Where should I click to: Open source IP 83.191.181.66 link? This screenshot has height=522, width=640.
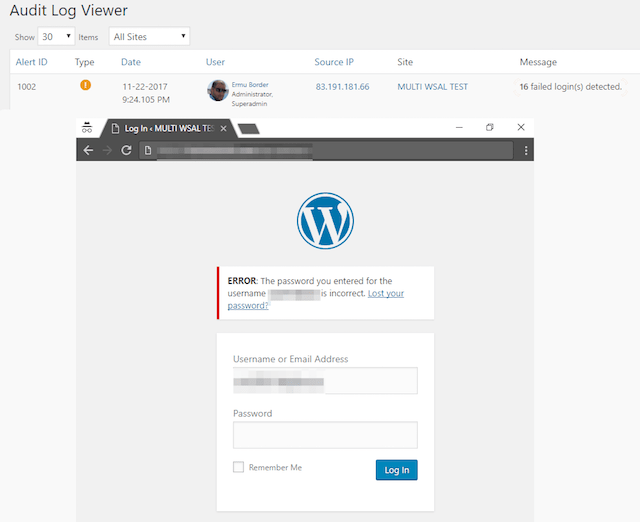point(342,87)
